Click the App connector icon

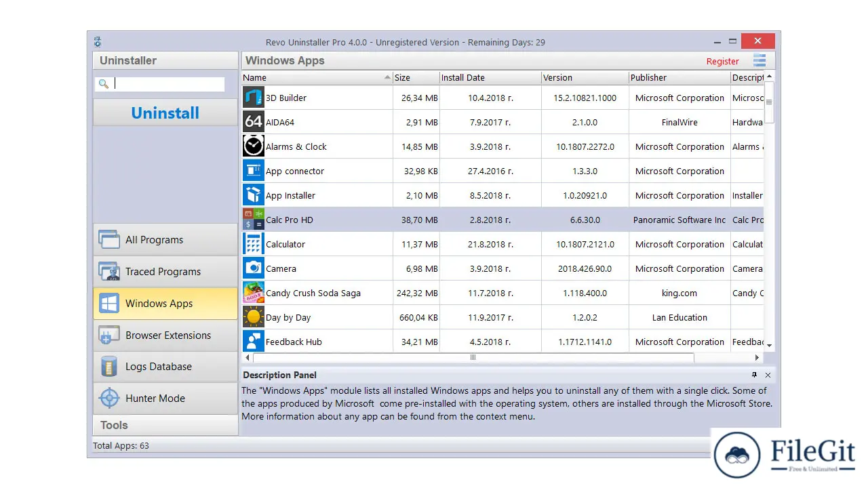(254, 171)
